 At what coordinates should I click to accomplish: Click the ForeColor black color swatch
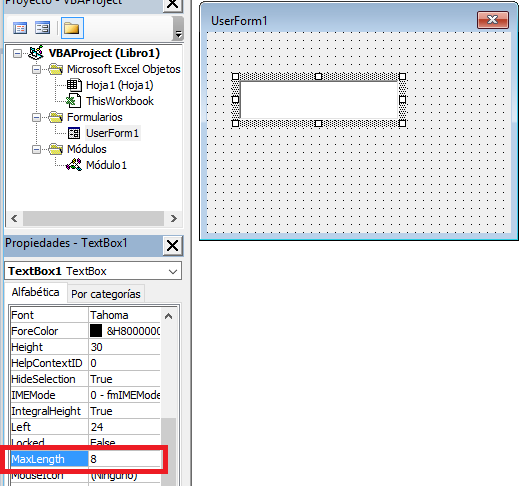[96, 331]
